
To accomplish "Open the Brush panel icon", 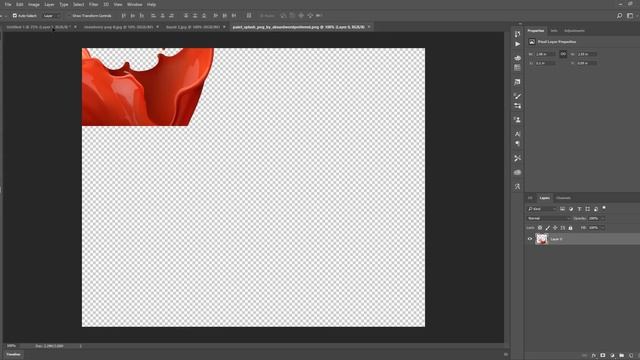I will coord(518,96).
